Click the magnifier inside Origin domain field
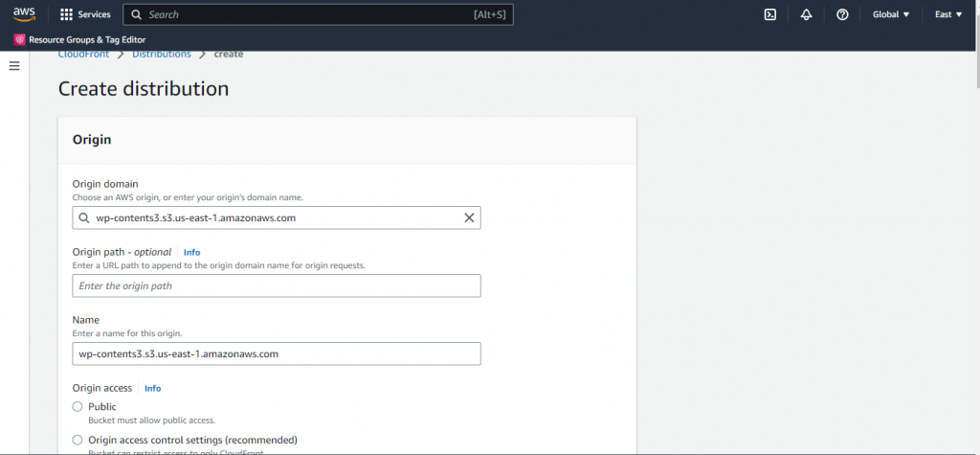The height and width of the screenshot is (455, 980). tap(84, 217)
